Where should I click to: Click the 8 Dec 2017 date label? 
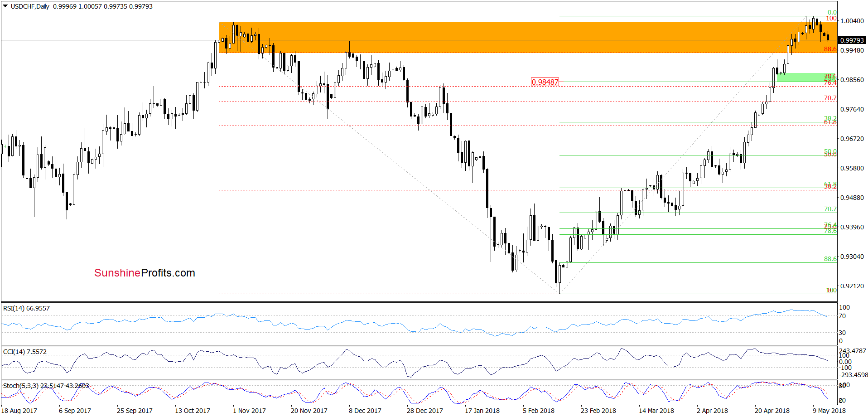[x=365, y=411]
